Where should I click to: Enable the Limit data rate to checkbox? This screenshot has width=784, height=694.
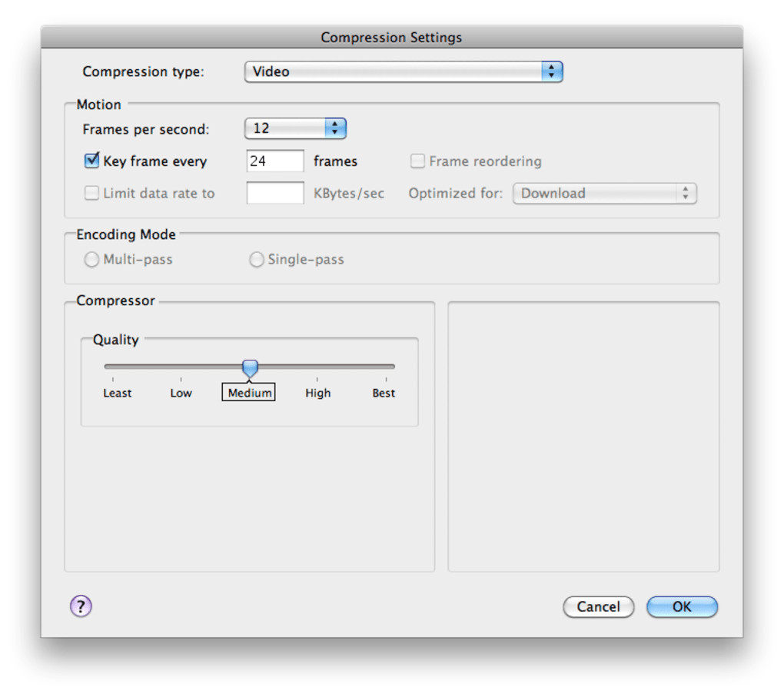point(91,193)
